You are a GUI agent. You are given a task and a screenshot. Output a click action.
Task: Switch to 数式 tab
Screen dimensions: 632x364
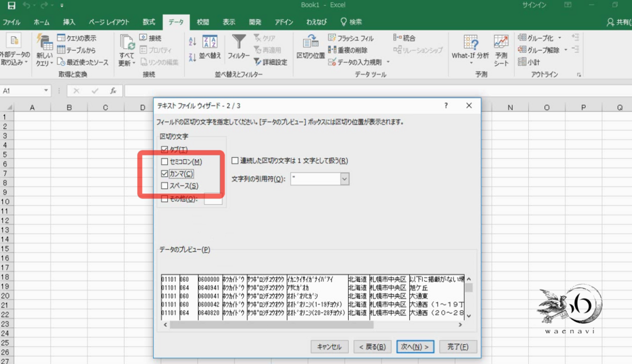[x=149, y=22]
